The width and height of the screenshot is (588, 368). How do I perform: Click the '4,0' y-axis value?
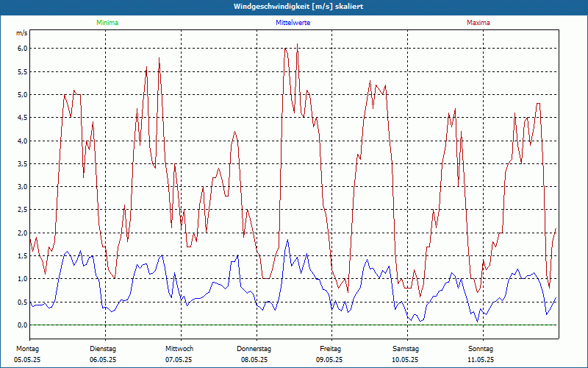coord(23,141)
